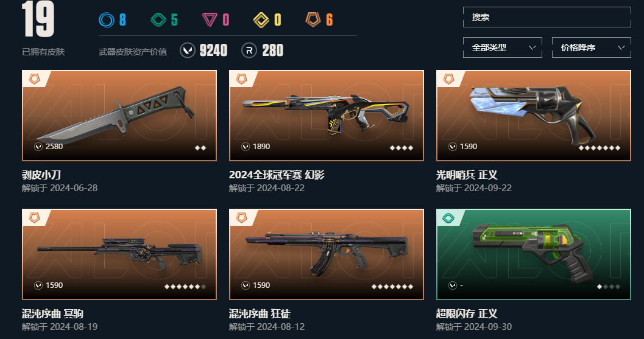Click the pink Premium tier triangle icon
The image size is (644, 339).
point(210,19)
